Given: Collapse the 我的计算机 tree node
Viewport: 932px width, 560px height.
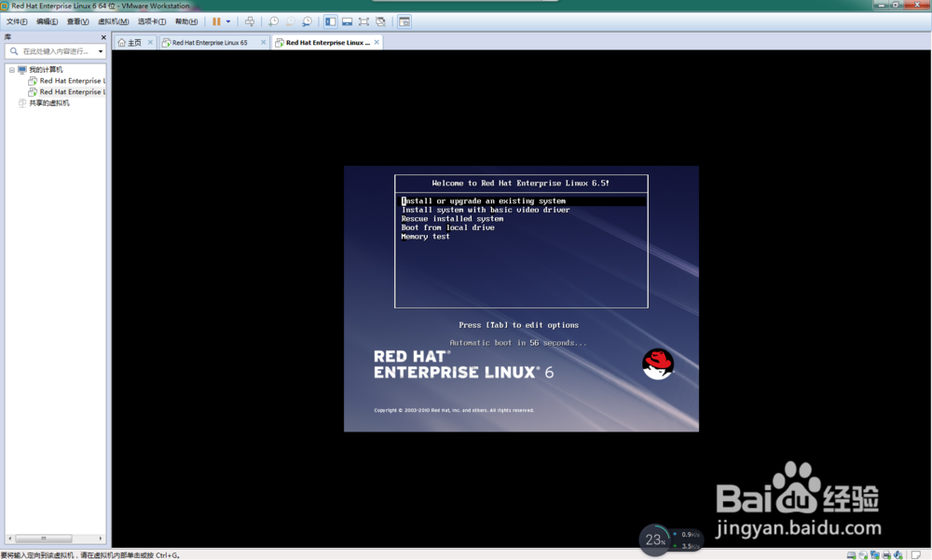Looking at the screenshot, I should [x=11, y=70].
